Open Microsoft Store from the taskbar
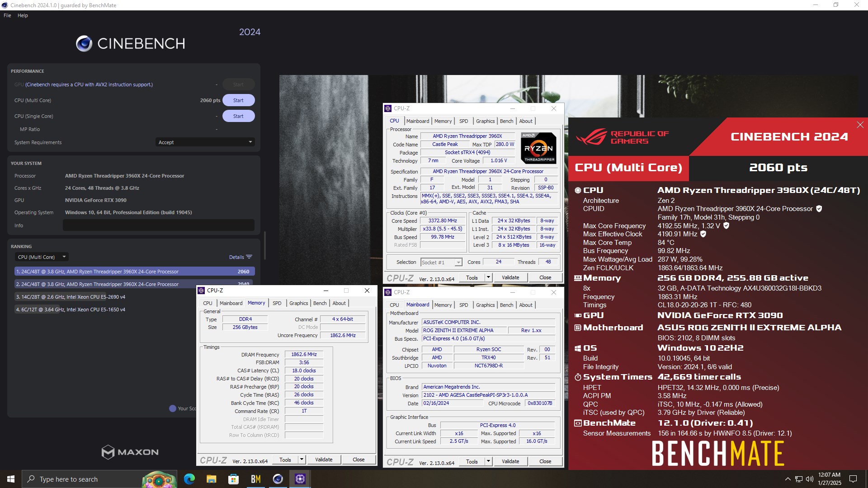The width and height of the screenshot is (868, 488). 234,479
